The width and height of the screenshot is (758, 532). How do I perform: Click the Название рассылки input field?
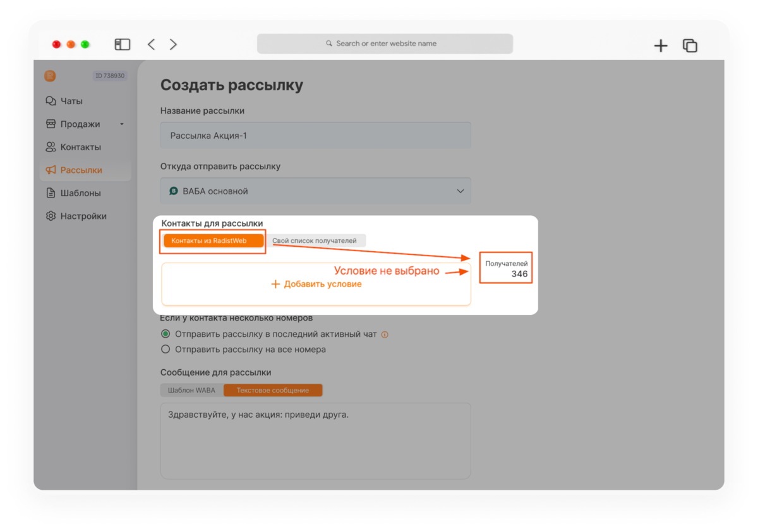(x=315, y=136)
